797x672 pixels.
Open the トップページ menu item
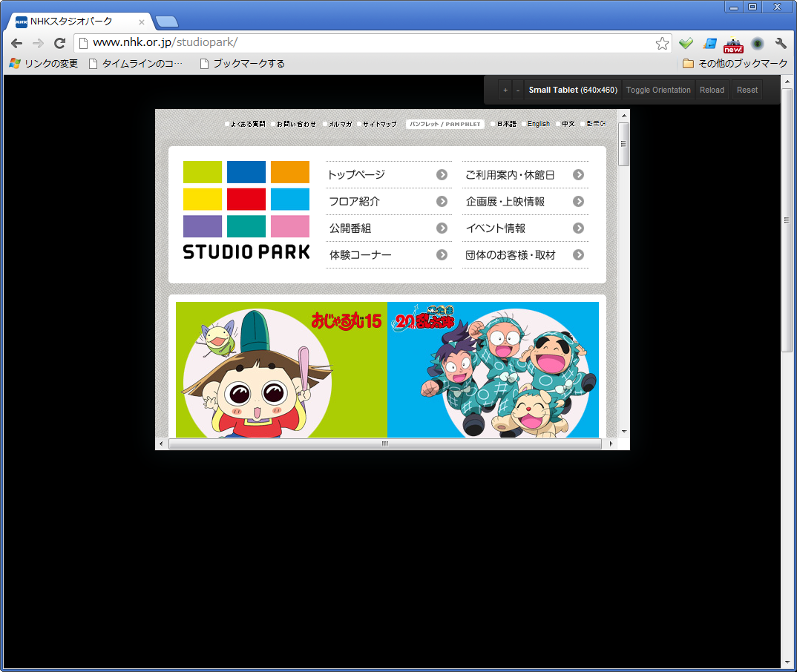point(388,175)
